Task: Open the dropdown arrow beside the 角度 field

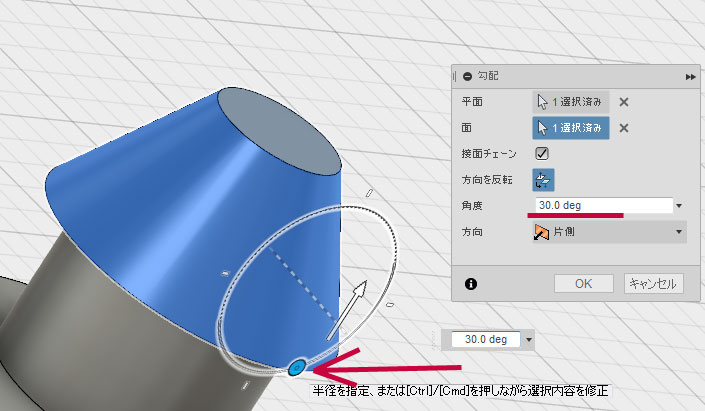Action: pyautogui.click(x=680, y=206)
